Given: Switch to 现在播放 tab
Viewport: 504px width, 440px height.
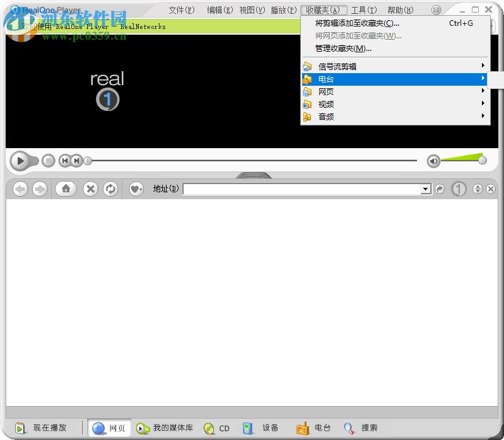Looking at the screenshot, I should pos(41,428).
